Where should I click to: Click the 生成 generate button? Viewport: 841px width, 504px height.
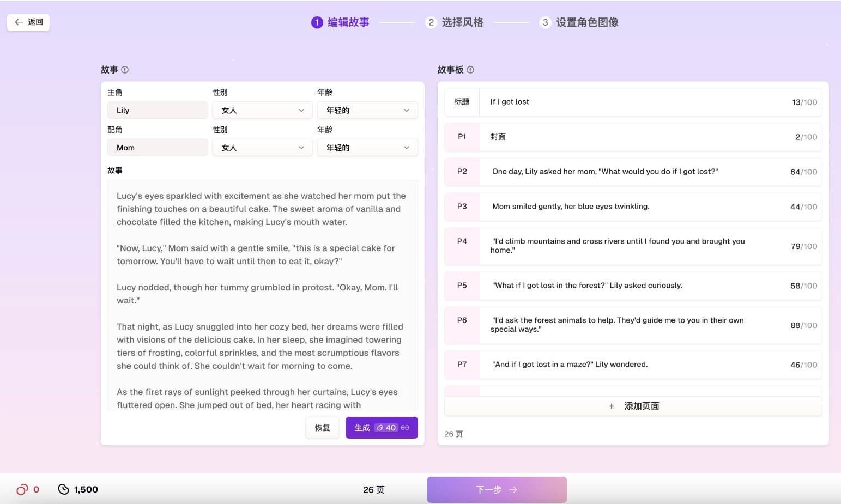click(x=382, y=428)
